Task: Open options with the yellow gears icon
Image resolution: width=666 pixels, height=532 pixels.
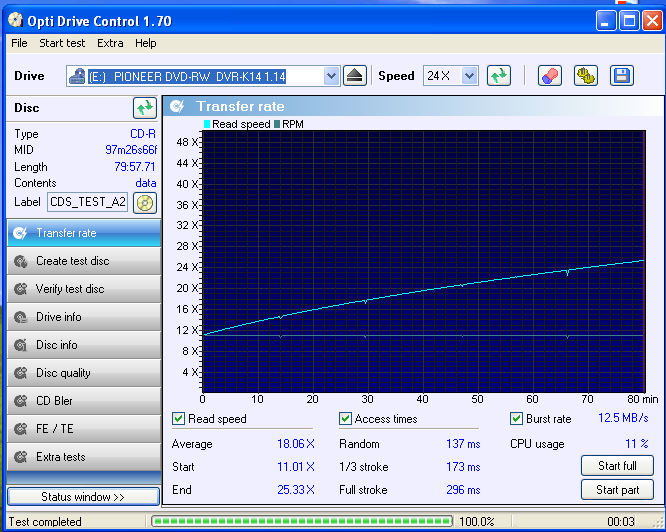Action: [586, 76]
